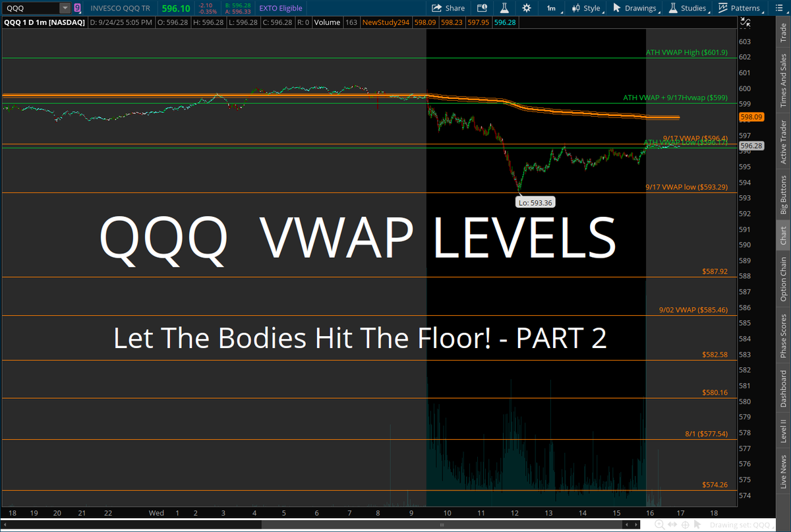Click the horizontal chart scrollbar thumb

click(x=443, y=525)
